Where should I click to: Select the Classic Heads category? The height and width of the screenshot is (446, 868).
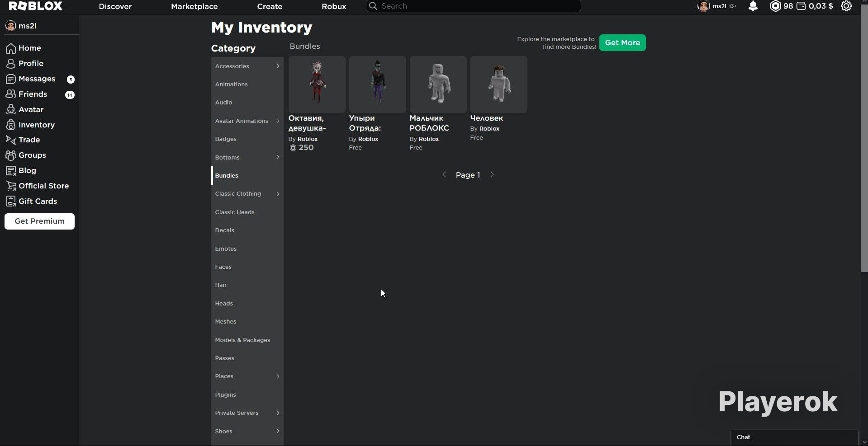click(247, 212)
